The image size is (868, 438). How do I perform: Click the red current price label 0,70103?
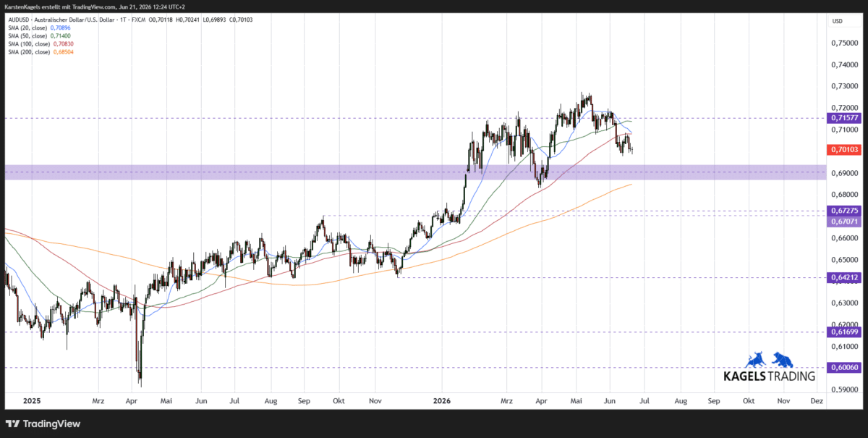pyautogui.click(x=845, y=149)
